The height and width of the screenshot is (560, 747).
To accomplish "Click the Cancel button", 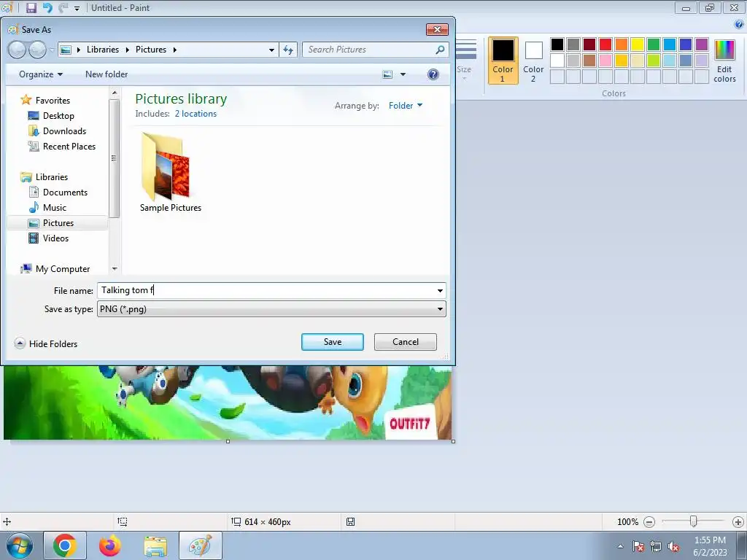I will [x=406, y=342].
